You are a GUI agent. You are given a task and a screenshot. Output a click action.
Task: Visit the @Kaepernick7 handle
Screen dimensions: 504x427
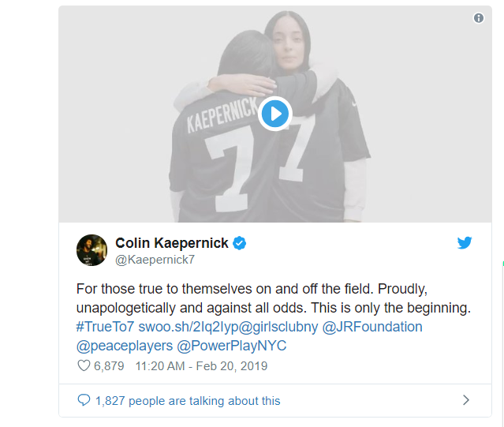(155, 260)
